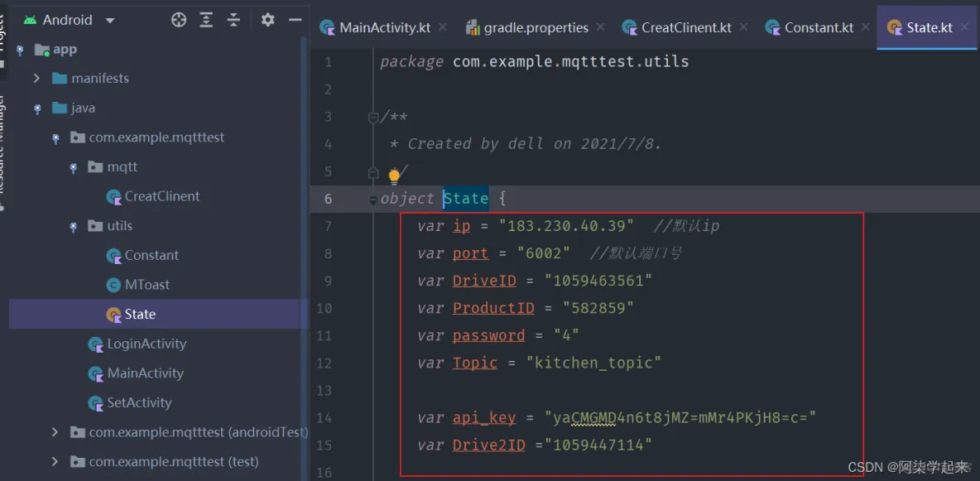The height and width of the screenshot is (481, 980).
Task: Click the Constant Kotlin file icon
Action: (113, 256)
